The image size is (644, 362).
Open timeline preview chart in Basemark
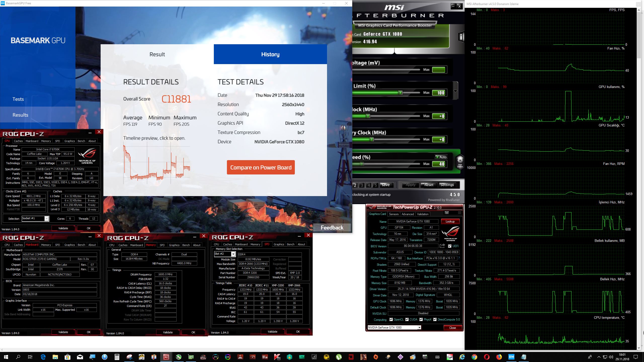(x=156, y=163)
